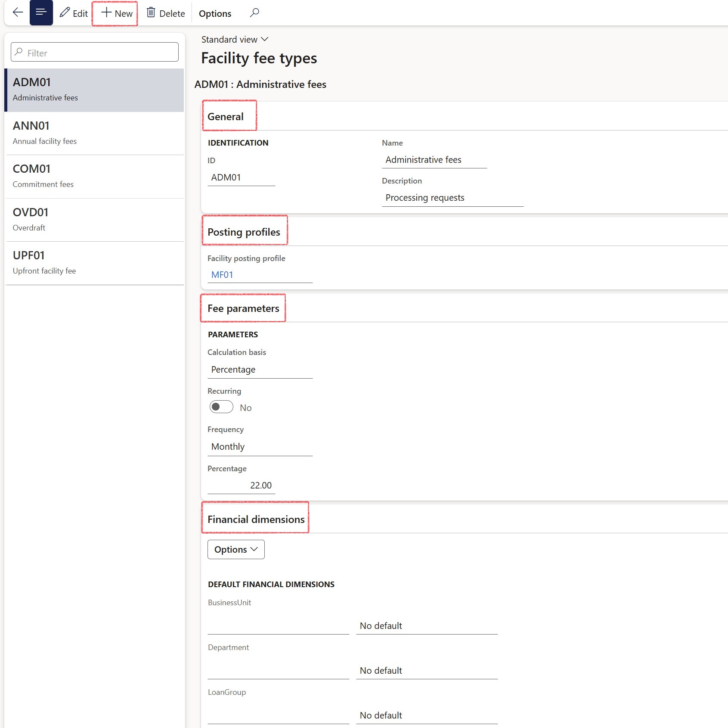Select ANN01 Annual facility fees record
The width and height of the screenshot is (728, 728).
coord(94,133)
